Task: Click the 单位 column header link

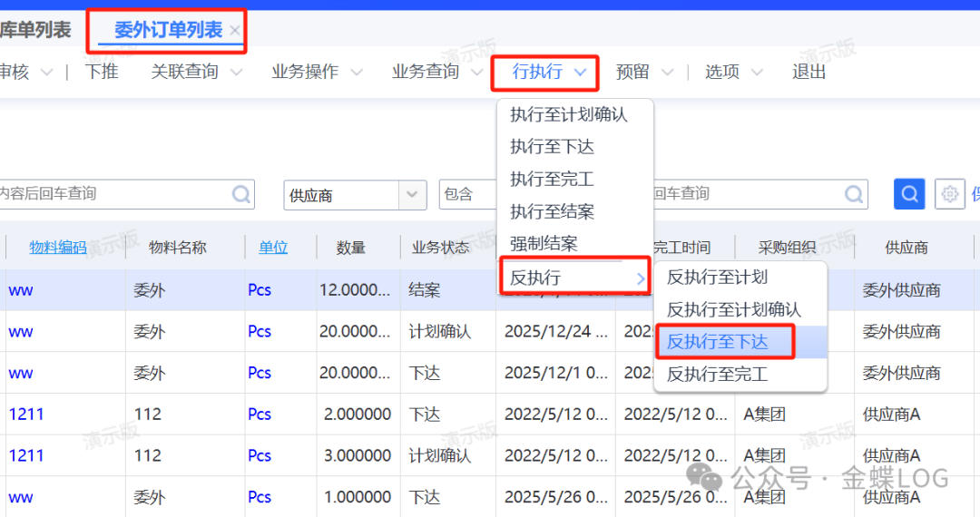Action: pos(273,248)
